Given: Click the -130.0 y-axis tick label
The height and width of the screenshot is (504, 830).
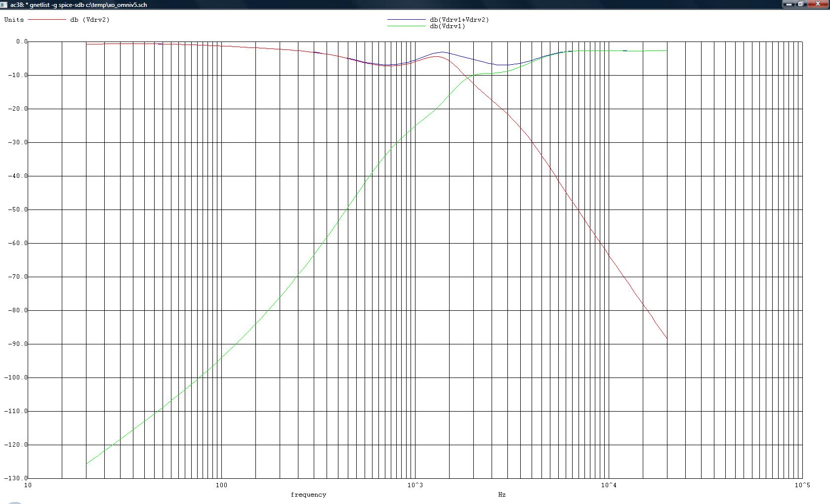Looking at the screenshot, I should click(16, 478).
